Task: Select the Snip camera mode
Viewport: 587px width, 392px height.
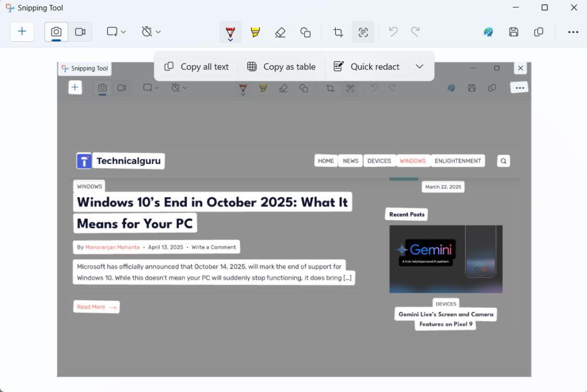Action: (56, 32)
